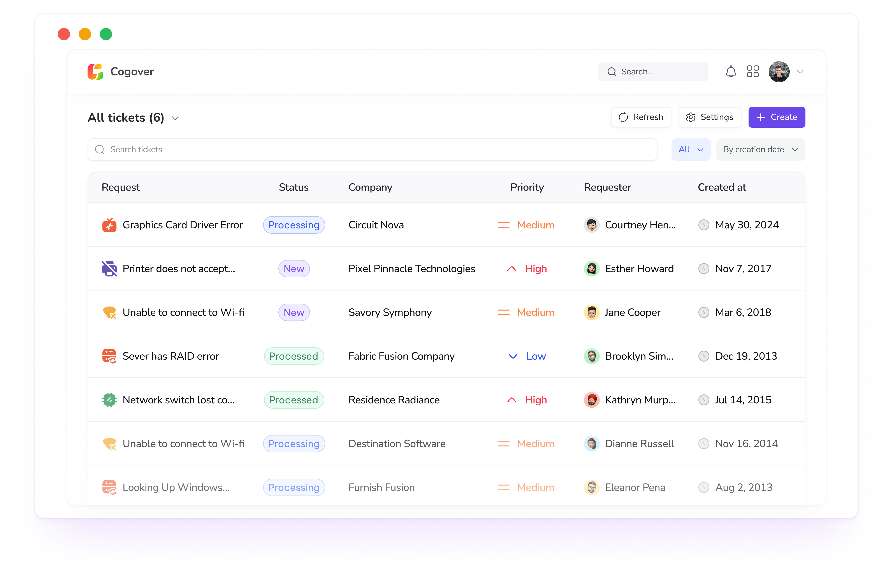
Task: Expand the account menu chevron
Action: click(x=800, y=72)
